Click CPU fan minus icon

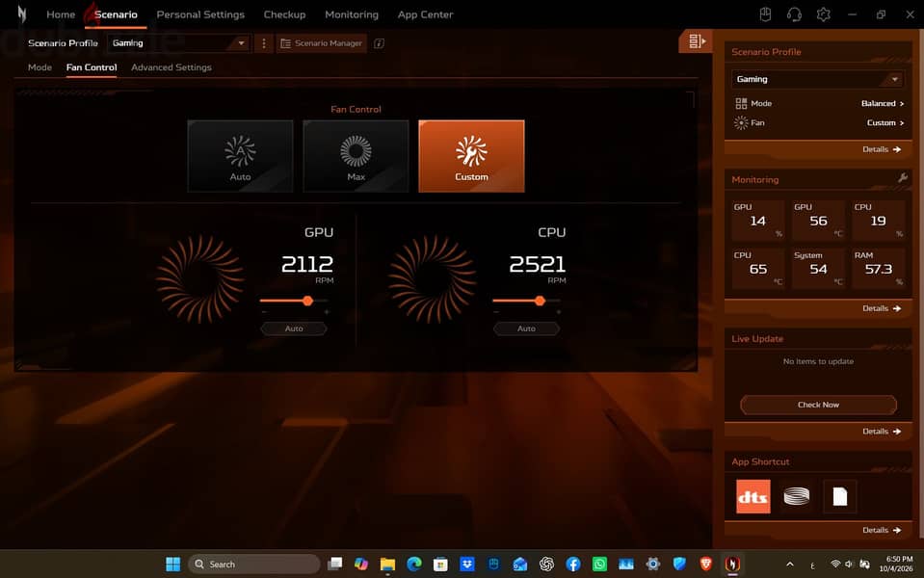tap(496, 312)
